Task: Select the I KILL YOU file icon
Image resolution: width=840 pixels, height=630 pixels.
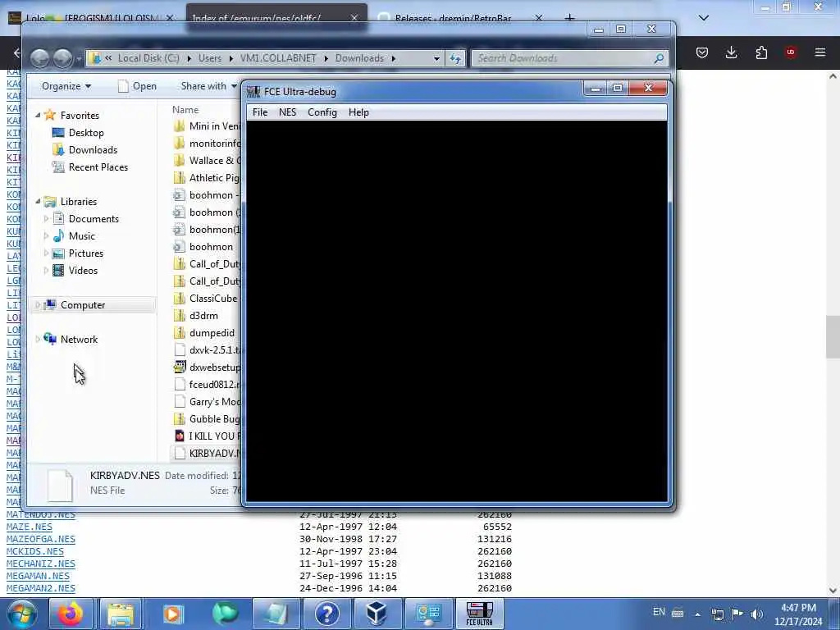Action: 180,436
